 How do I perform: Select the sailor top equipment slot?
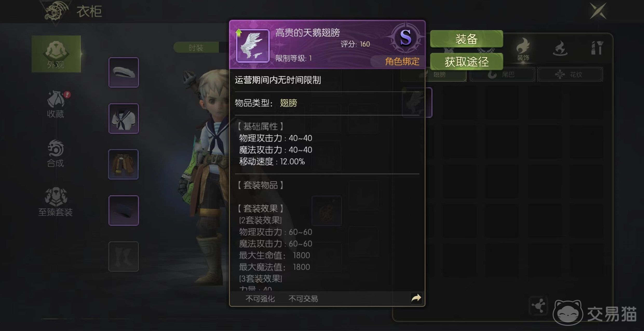click(124, 119)
